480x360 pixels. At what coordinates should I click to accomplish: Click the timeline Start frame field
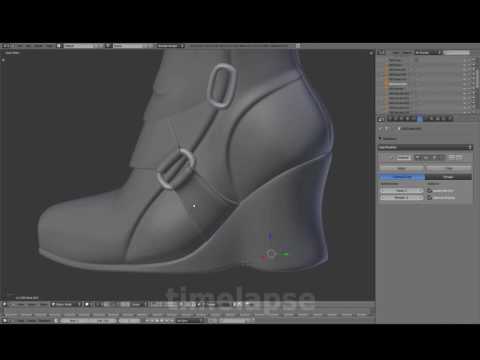coord(74,320)
